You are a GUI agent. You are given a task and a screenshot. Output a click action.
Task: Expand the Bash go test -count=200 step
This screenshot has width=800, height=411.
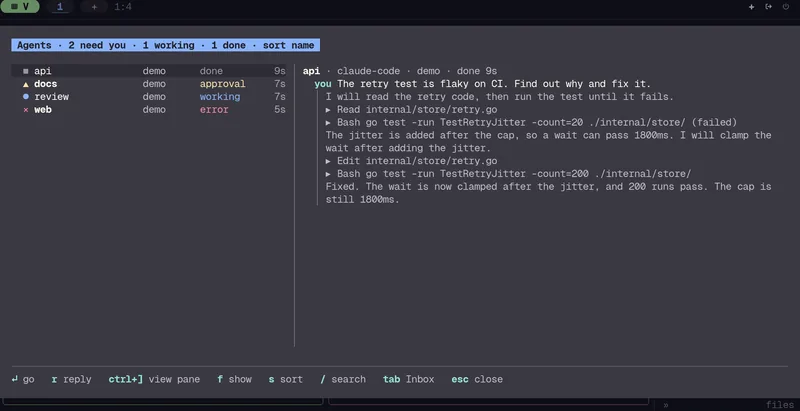coord(508,174)
